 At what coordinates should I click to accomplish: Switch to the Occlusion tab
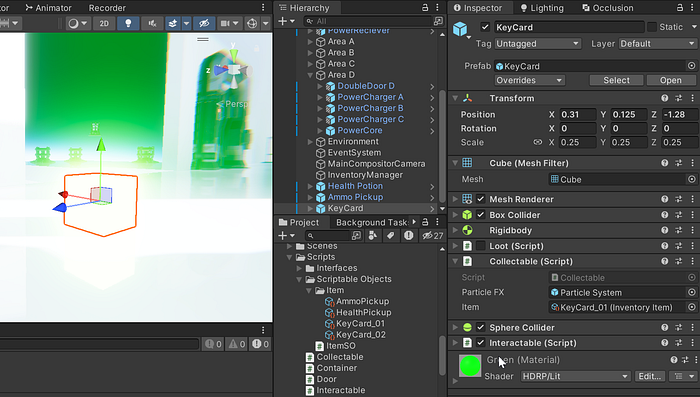point(608,8)
